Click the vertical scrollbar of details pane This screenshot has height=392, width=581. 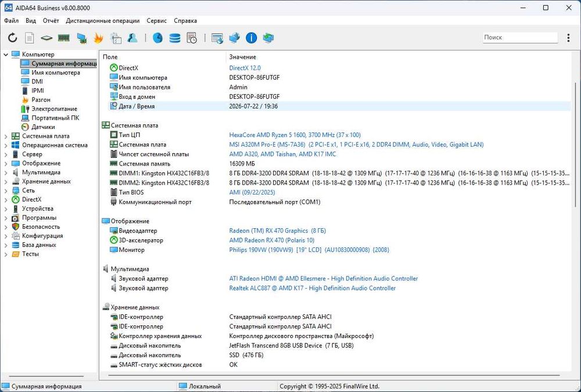(x=575, y=145)
